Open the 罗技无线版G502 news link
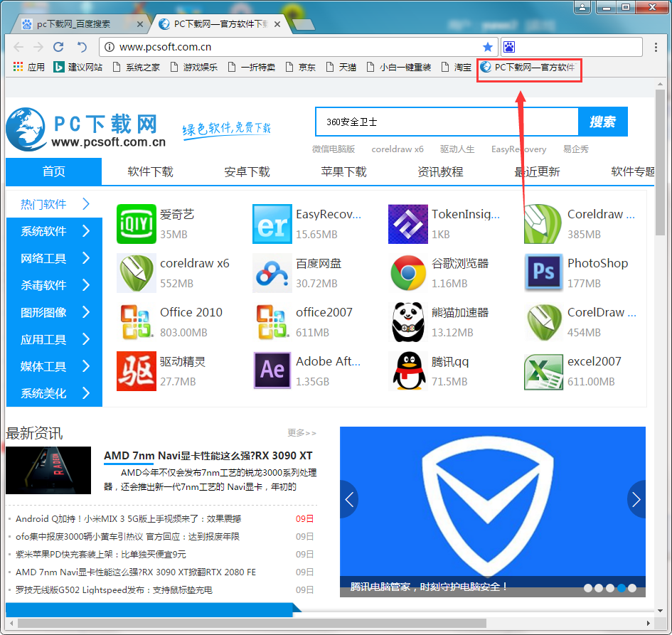The height and width of the screenshot is (635, 672). 114,590
